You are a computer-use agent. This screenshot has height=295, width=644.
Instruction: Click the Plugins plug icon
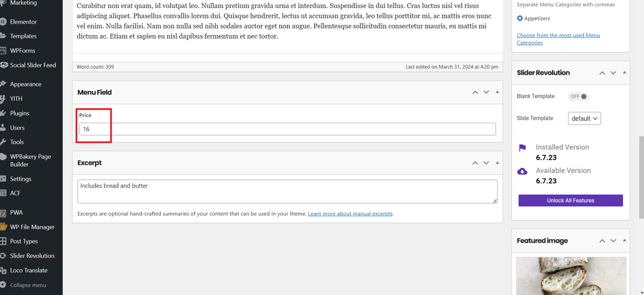(3, 114)
